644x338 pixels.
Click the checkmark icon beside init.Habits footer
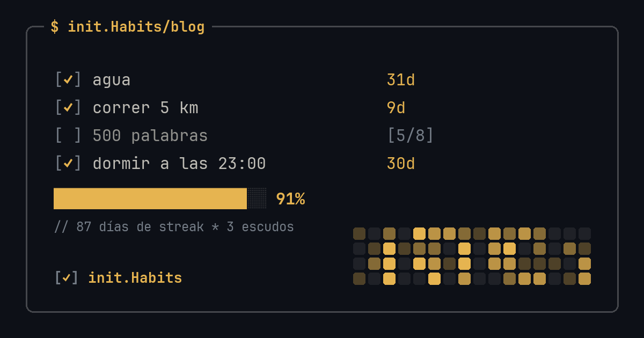pyautogui.click(x=67, y=278)
